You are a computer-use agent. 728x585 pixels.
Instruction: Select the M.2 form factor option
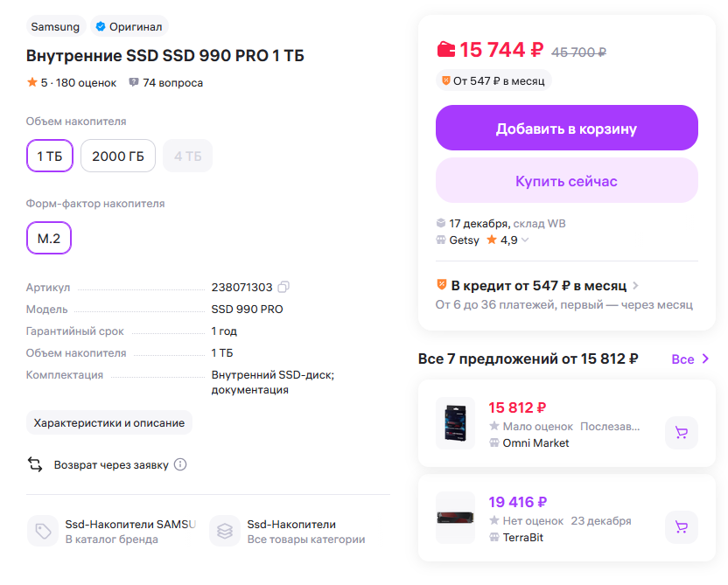coord(49,238)
